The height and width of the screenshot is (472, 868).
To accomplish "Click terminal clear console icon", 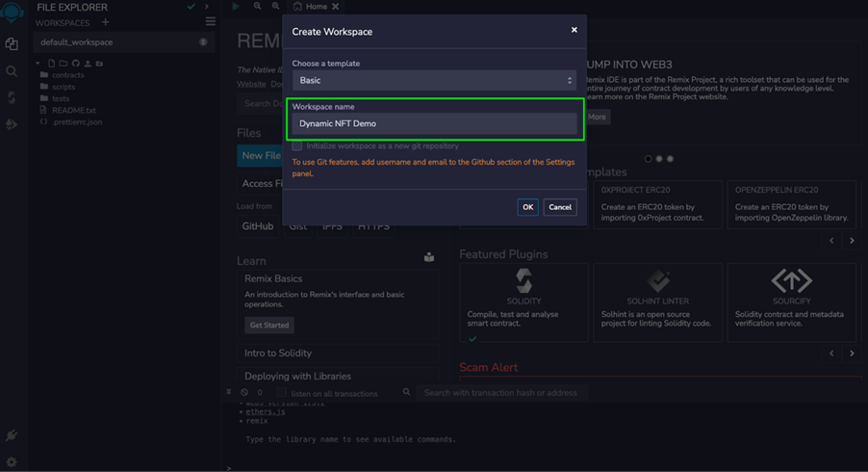I will (244, 392).
